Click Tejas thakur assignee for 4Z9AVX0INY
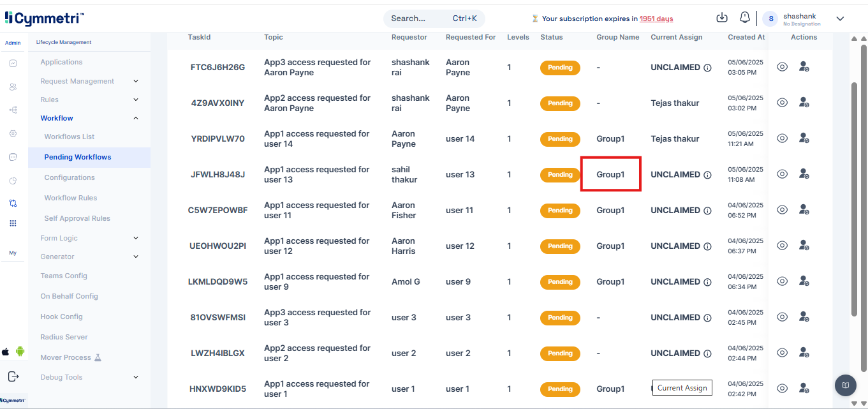The height and width of the screenshot is (409, 868). 675,103
